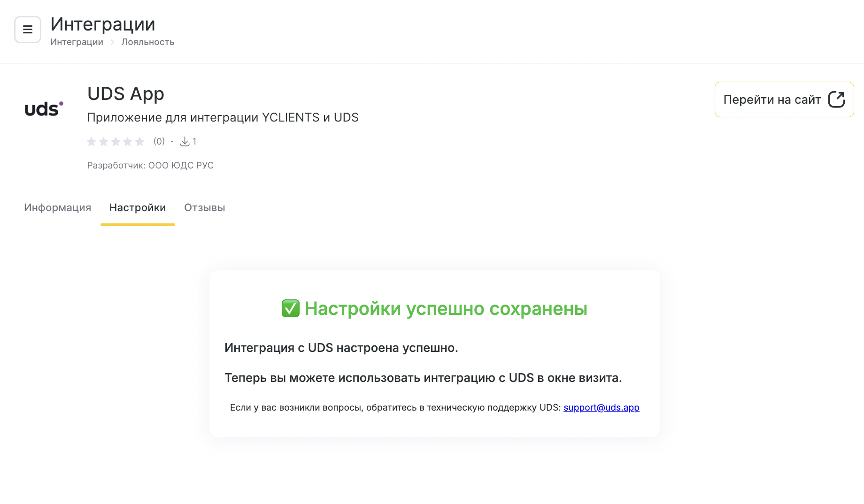Select the Настройки tab
864x504 pixels.
pos(138,207)
